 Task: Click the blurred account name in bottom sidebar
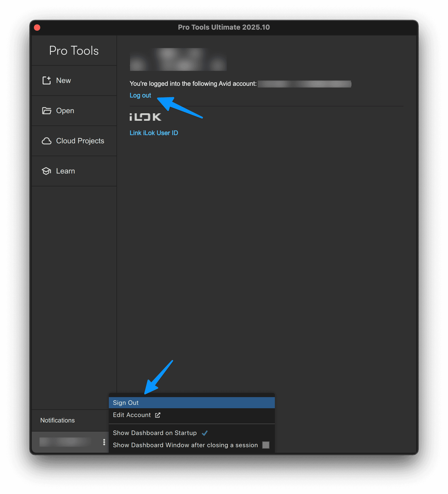click(65, 442)
